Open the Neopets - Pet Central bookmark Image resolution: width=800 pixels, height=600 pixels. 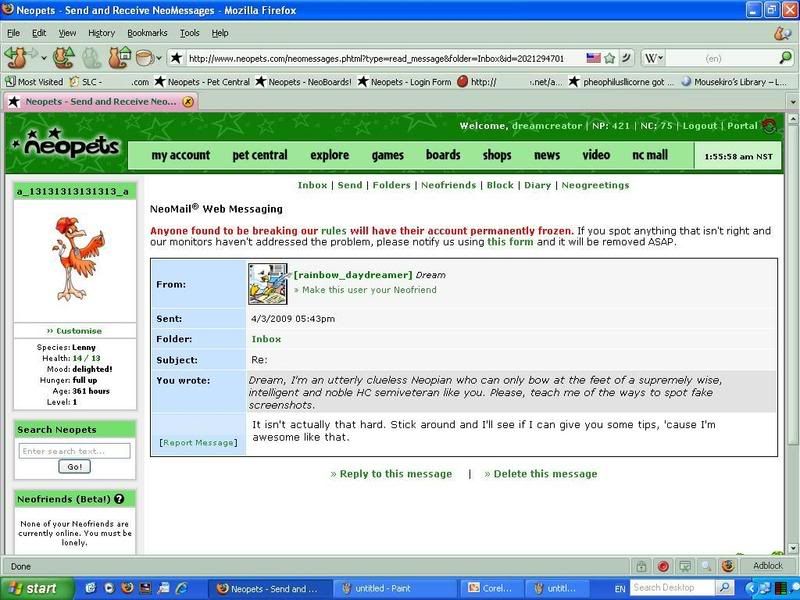point(203,82)
